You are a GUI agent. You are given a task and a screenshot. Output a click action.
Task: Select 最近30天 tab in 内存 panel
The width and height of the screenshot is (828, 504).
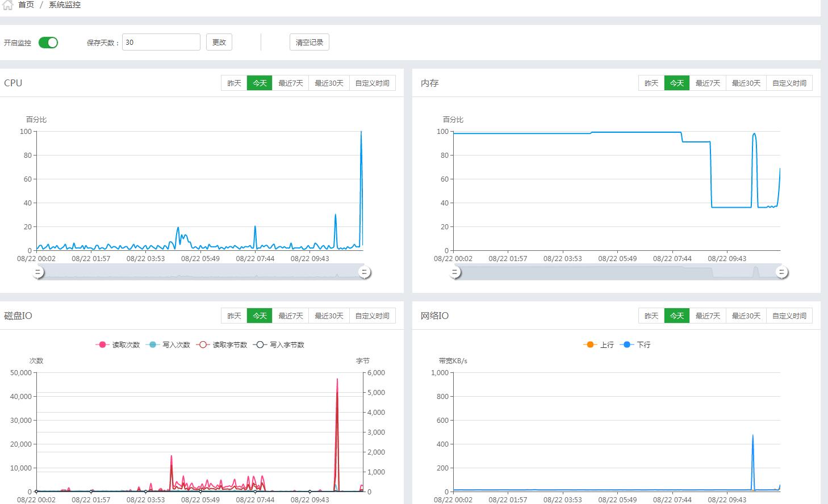point(746,83)
